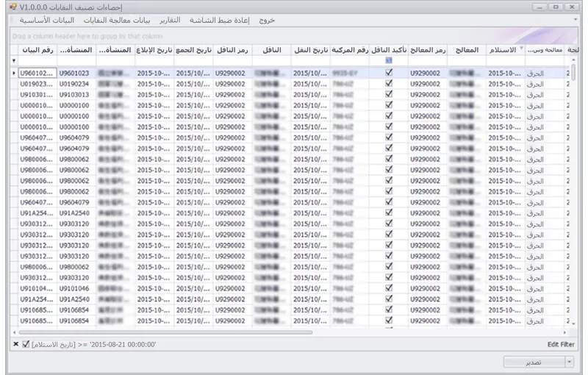Open the البيانات الأساسية menu
Screen dimensions: 588x375
point(47,20)
